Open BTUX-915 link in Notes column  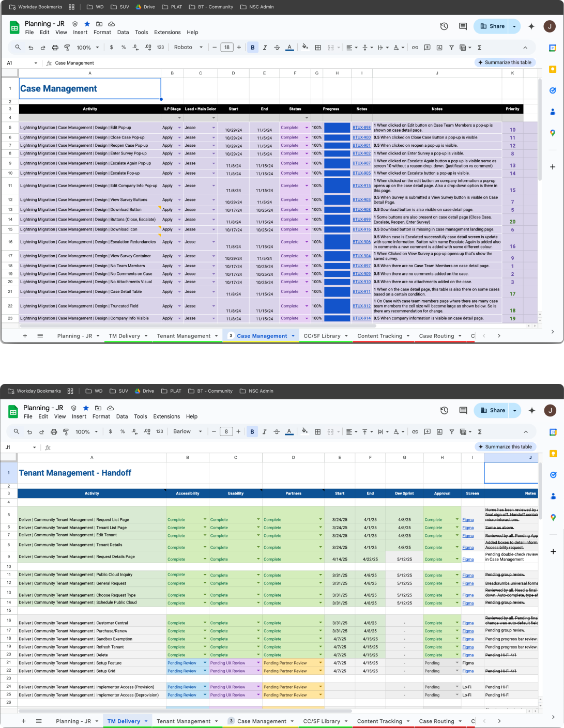(361, 185)
